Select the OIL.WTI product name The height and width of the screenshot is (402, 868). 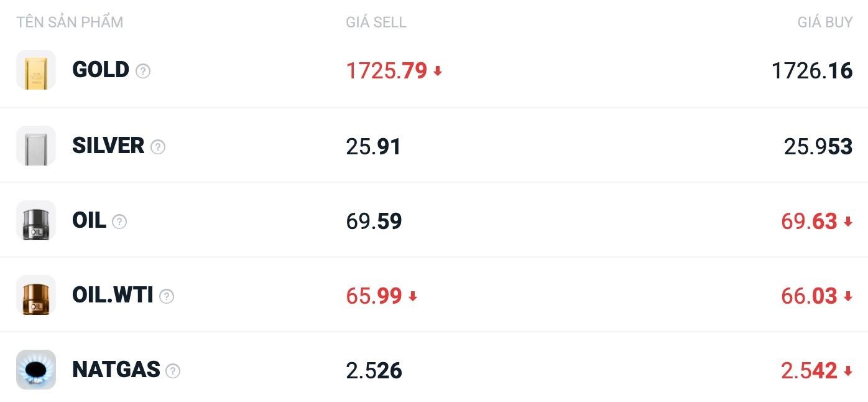pyautogui.click(x=113, y=295)
